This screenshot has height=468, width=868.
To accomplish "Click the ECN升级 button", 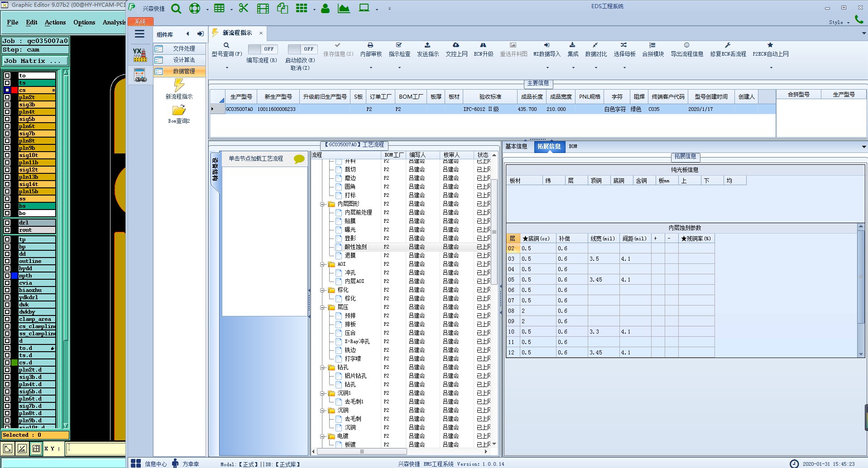I will pos(483,50).
